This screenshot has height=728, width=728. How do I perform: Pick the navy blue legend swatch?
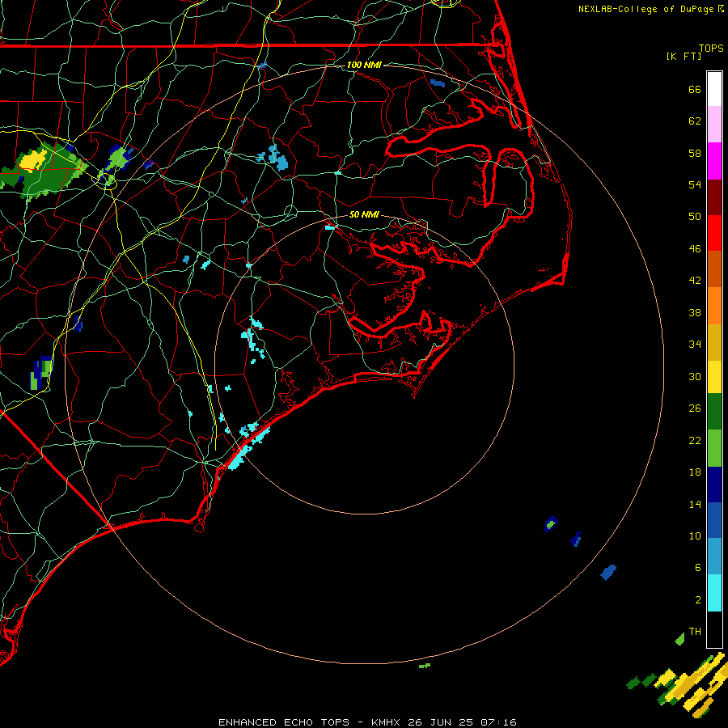(714, 485)
